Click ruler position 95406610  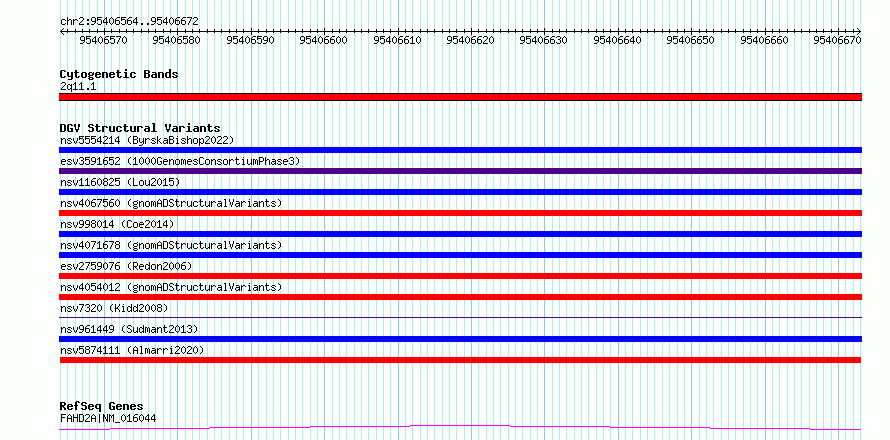(397, 40)
